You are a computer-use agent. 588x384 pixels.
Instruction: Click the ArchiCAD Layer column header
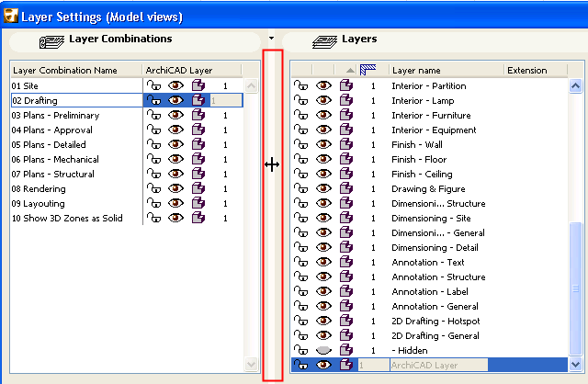192,70
